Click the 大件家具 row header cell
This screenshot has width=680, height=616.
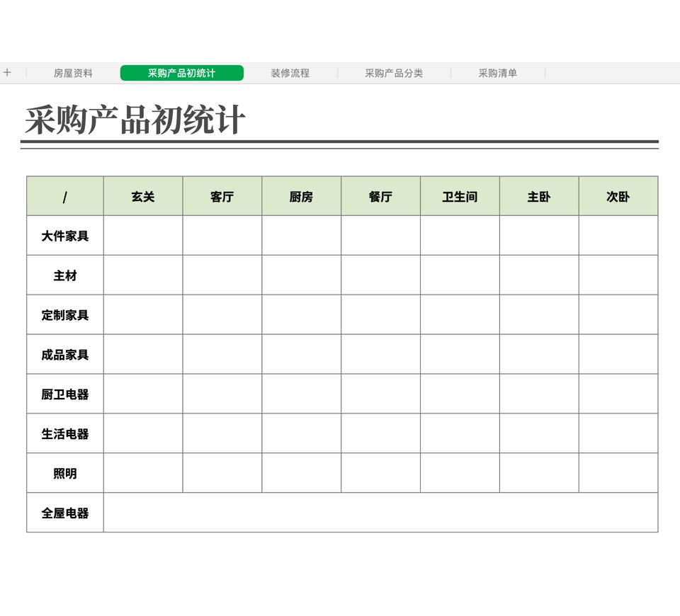(65, 236)
